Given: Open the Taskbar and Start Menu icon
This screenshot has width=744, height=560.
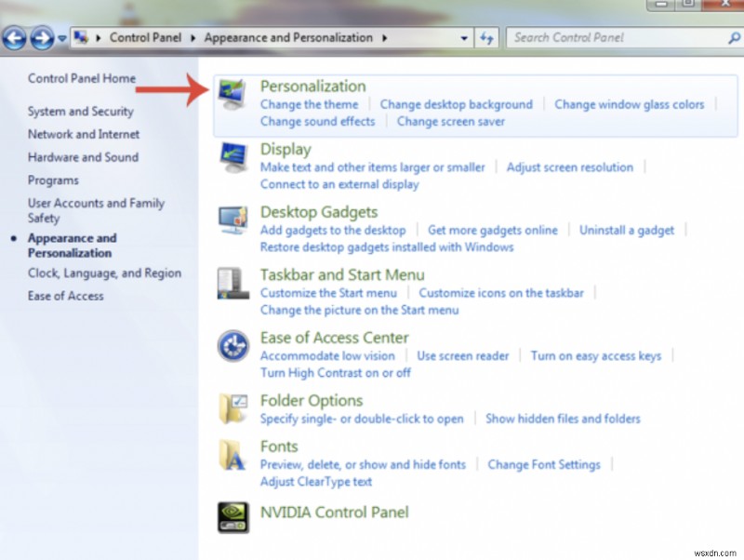Looking at the screenshot, I should coord(233,283).
